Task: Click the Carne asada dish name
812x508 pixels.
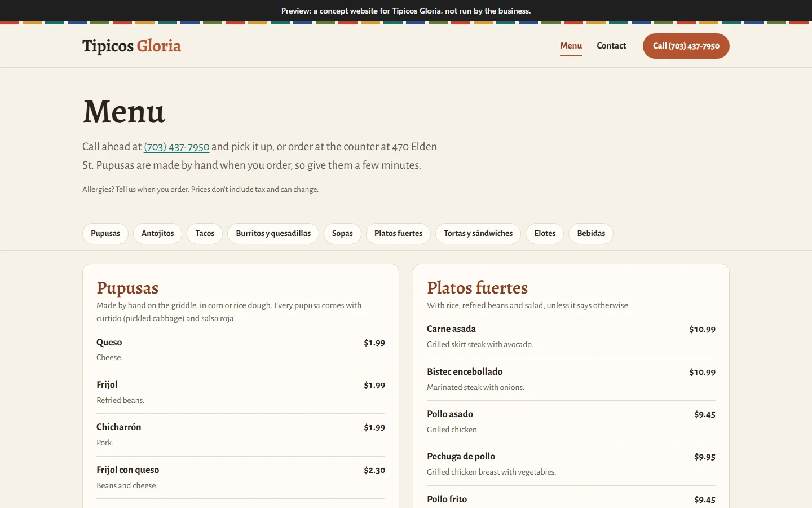Action: pyautogui.click(x=451, y=329)
